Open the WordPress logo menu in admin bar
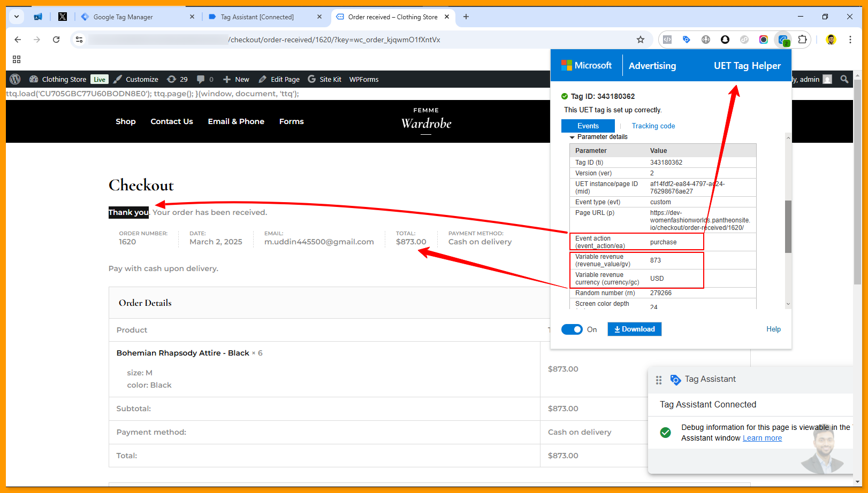Viewport: 868px width, 493px height. pyautogui.click(x=15, y=79)
